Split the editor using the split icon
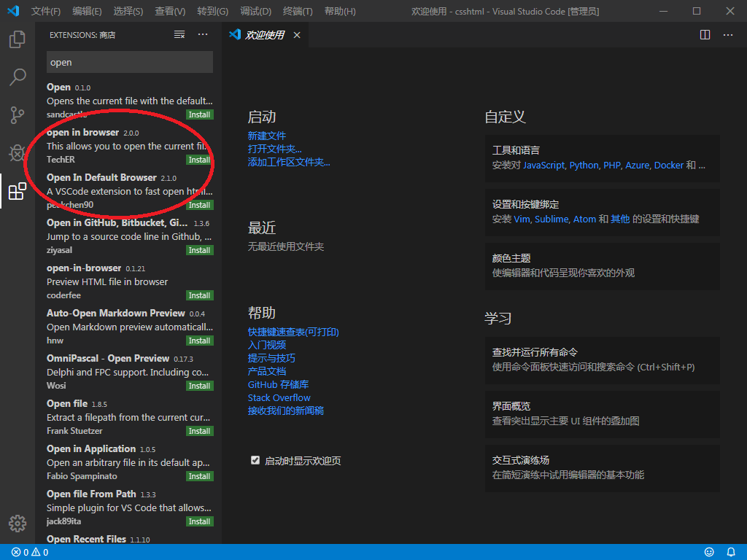Viewport: 747px width, 560px height. (x=704, y=34)
